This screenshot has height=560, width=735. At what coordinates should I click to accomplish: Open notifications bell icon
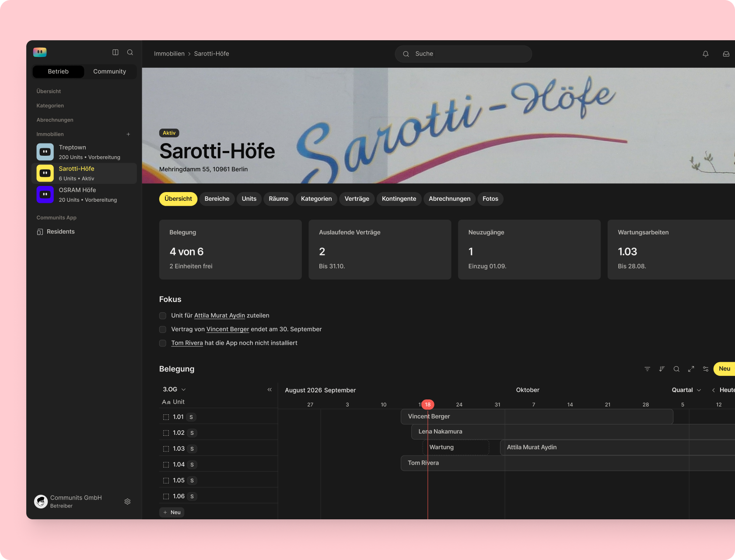coord(706,54)
